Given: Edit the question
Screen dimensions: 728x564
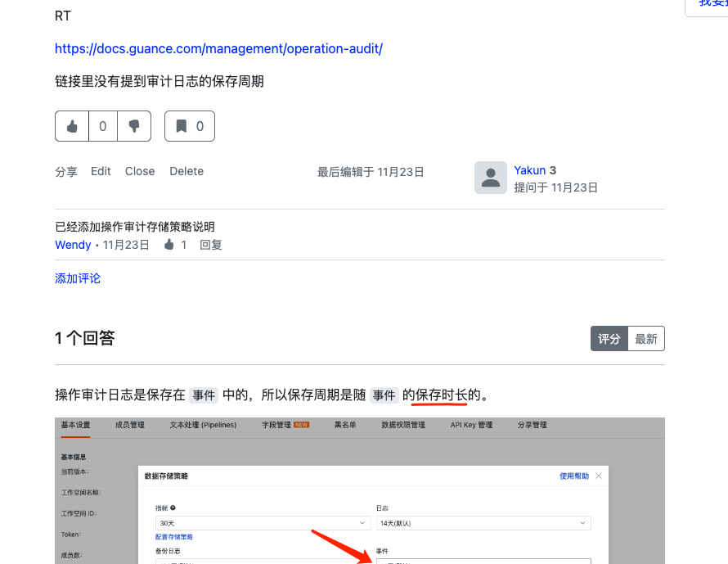Looking at the screenshot, I should click(x=101, y=171).
